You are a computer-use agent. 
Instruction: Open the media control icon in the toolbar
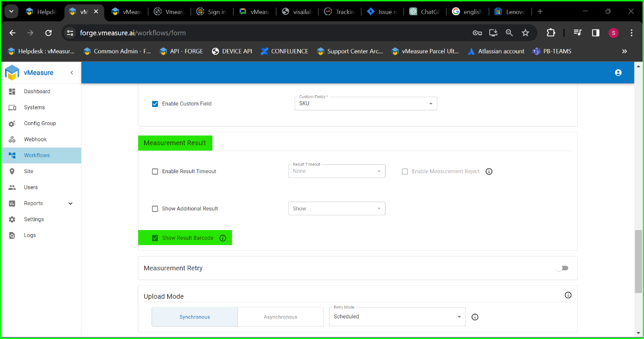(x=578, y=33)
